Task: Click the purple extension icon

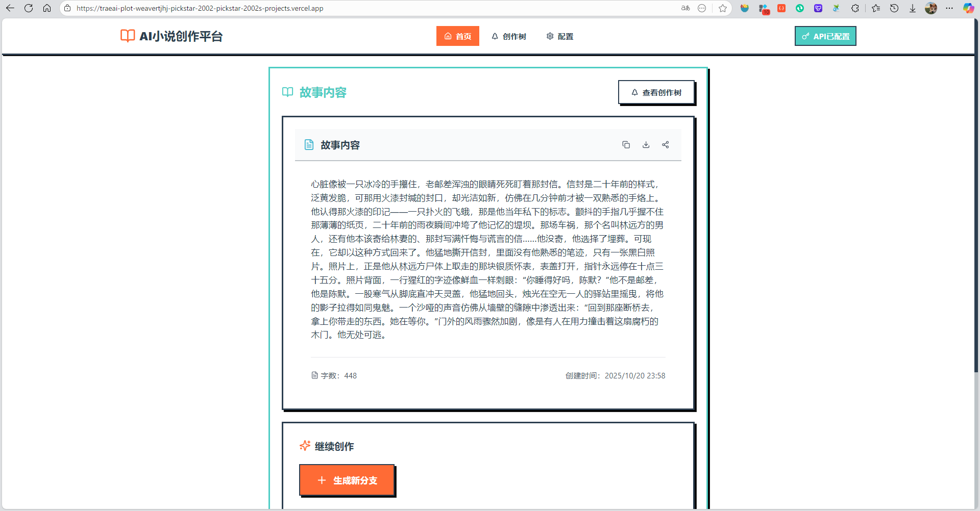Action: point(818,8)
